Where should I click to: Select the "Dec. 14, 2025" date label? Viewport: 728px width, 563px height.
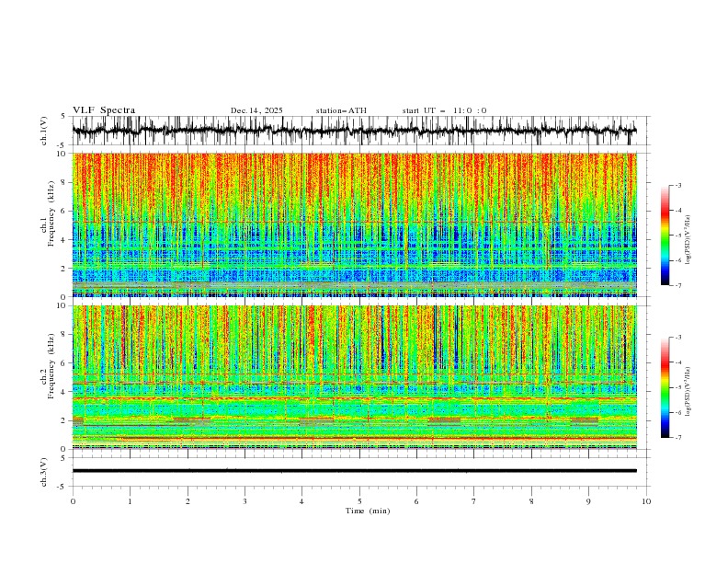click(256, 110)
